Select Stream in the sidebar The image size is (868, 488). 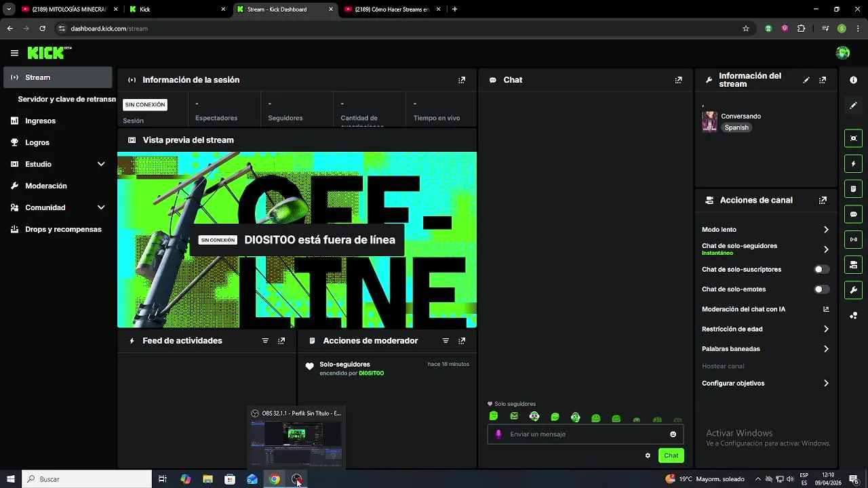pos(58,77)
